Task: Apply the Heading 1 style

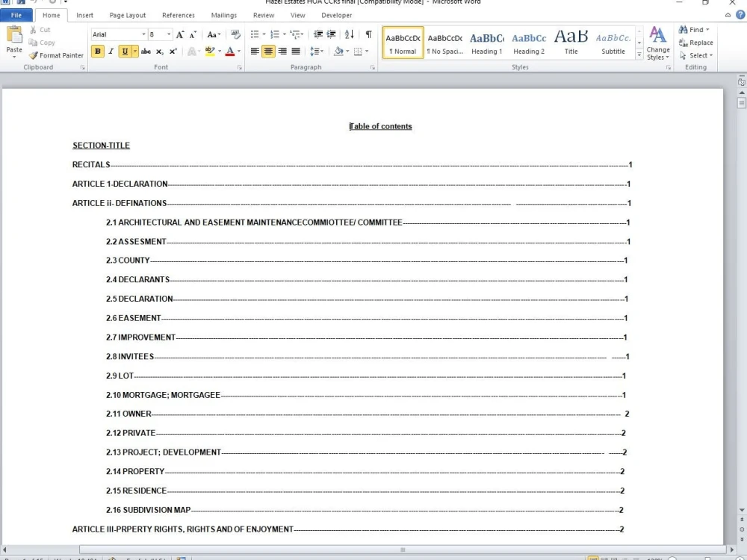Action: 486,41
